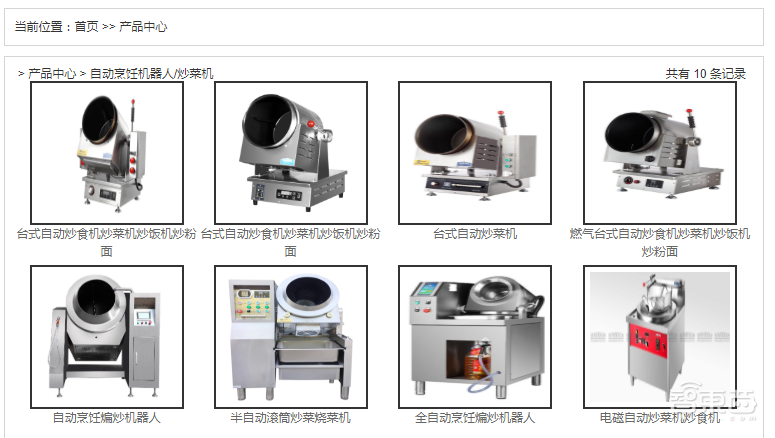Click the 自动烹饪煸炒机器人 product photo
Viewport: 775px width, 438px height.
[x=107, y=337]
